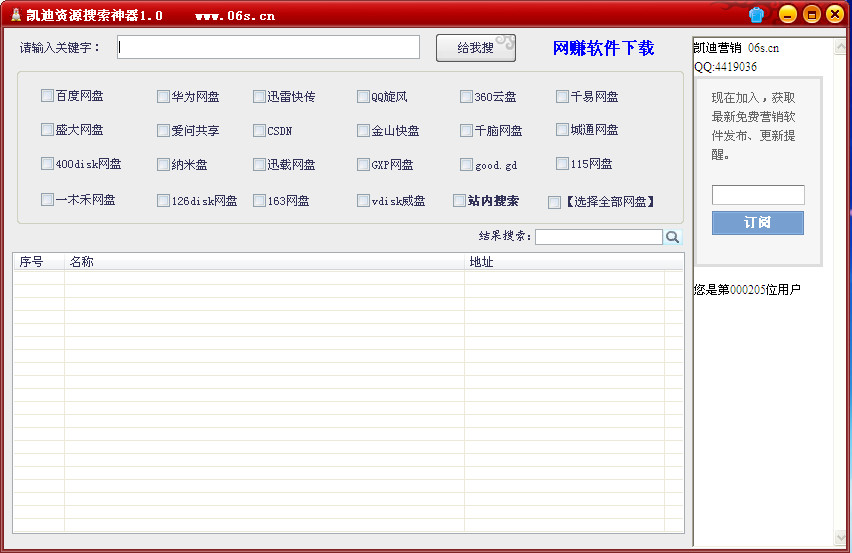This screenshot has width=852, height=553.
Task: Enable the 百度网盘 checkbox
Action: pos(47,96)
